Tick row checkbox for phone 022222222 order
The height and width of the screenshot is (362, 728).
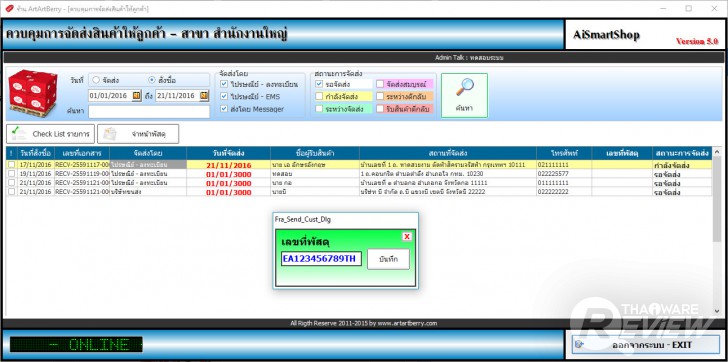tap(11, 192)
